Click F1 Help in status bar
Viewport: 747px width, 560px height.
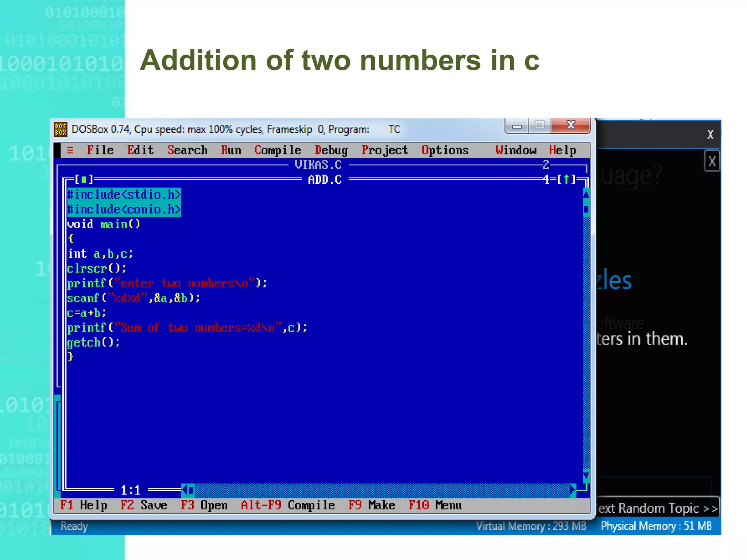coord(84,505)
